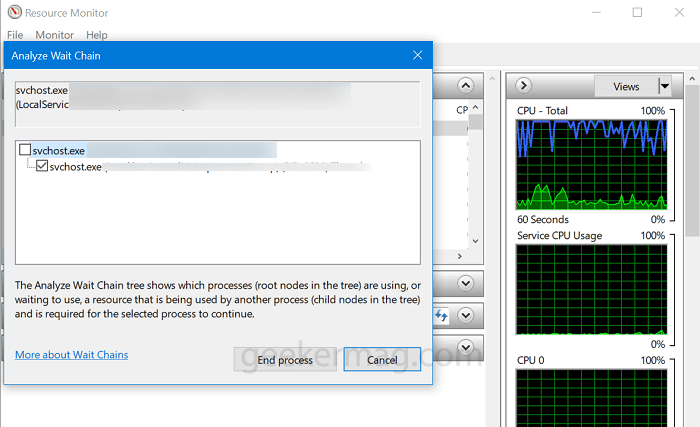Screen dimensions: 700x427
Task: Cancel the Analyze Wait Chain dialog
Action: point(382,360)
